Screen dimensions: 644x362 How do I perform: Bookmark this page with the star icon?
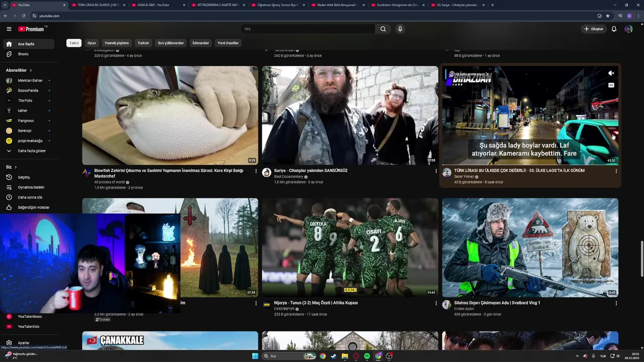pyautogui.click(x=608, y=16)
